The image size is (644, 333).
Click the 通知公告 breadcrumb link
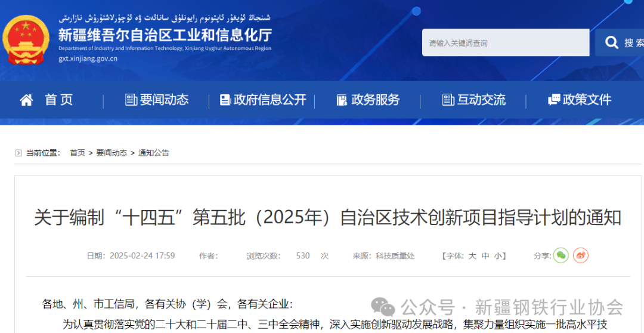click(x=154, y=153)
